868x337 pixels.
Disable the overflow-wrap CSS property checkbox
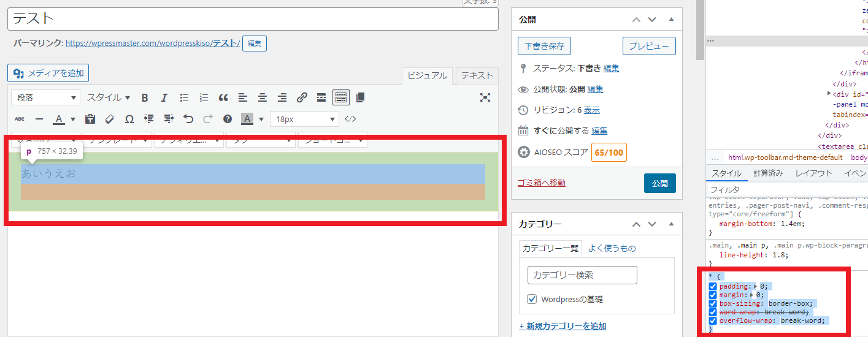[x=713, y=320]
